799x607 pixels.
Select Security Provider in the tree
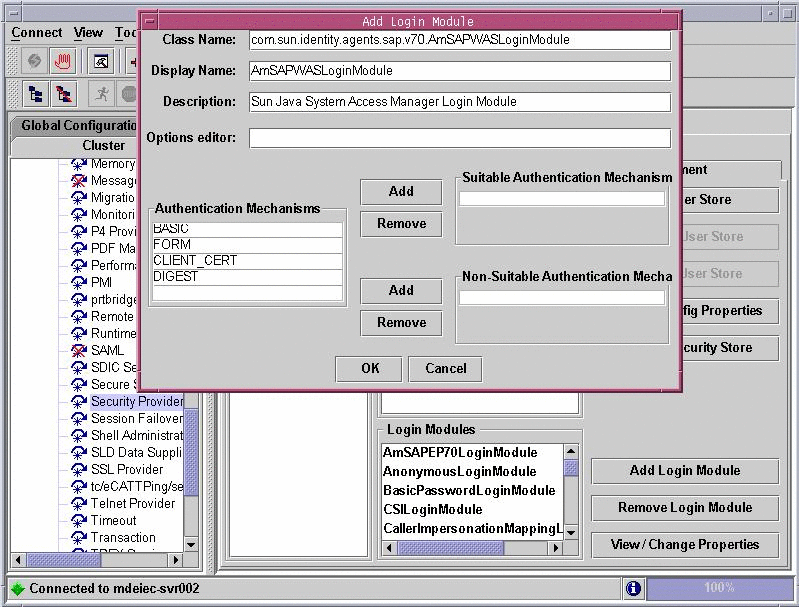pos(137,402)
